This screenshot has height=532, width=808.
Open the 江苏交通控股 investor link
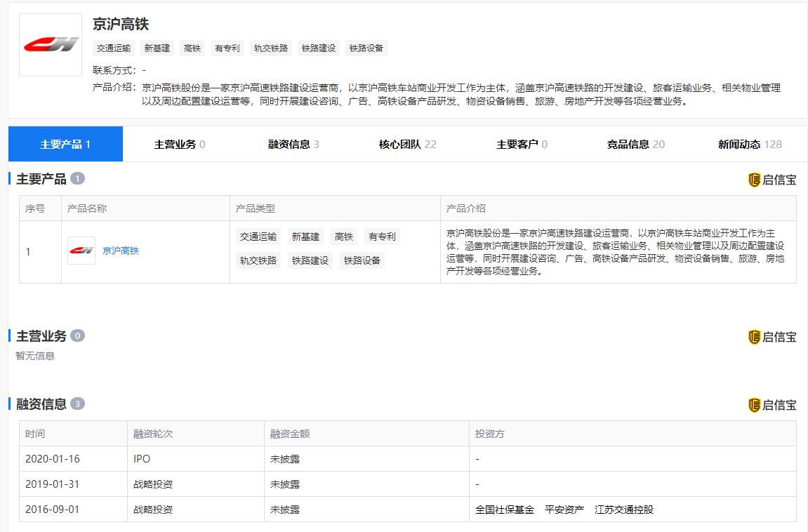(x=624, y=510)
